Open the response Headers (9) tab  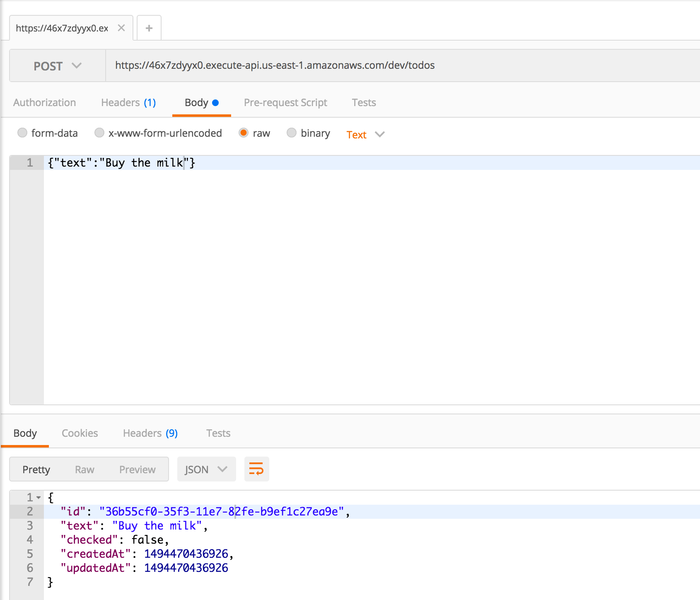pos(150,433)
